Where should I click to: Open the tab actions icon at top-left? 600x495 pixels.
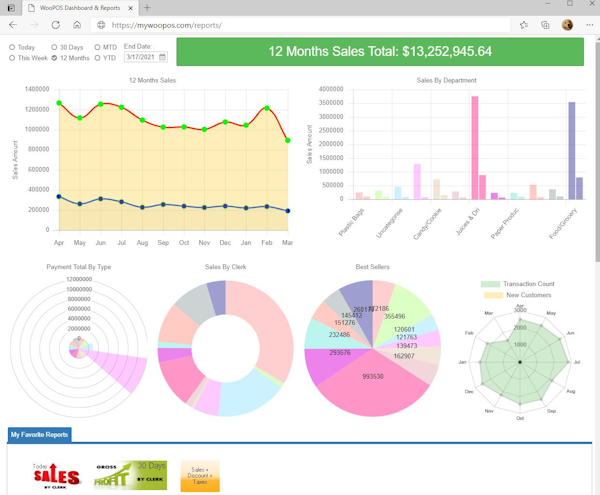point(11,8)
